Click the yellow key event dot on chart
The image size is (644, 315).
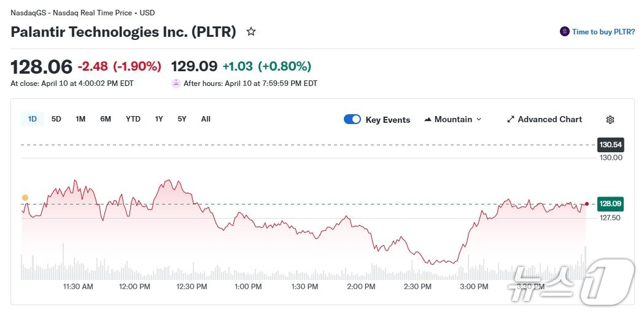(x=25, y=198)
